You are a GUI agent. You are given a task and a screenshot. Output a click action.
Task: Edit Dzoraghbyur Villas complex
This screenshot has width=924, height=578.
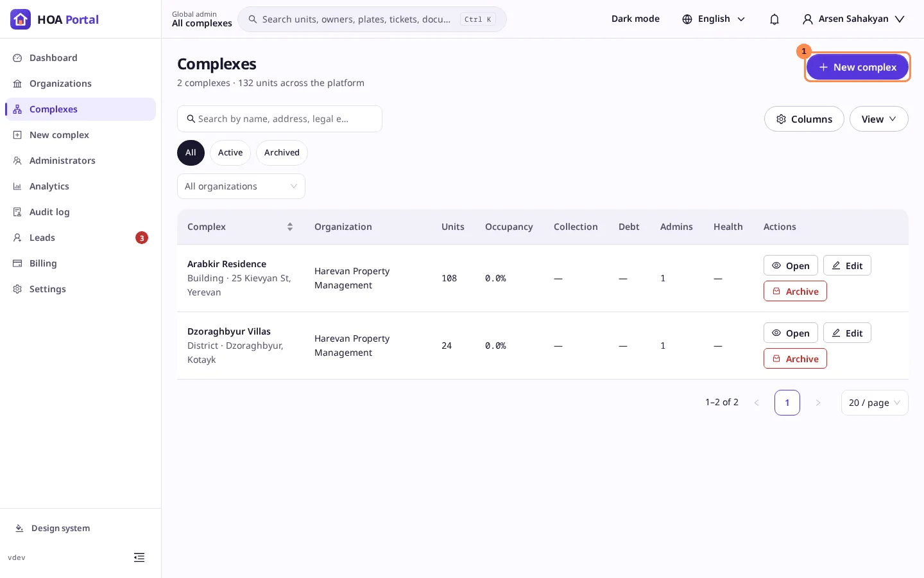coord(847,333)
